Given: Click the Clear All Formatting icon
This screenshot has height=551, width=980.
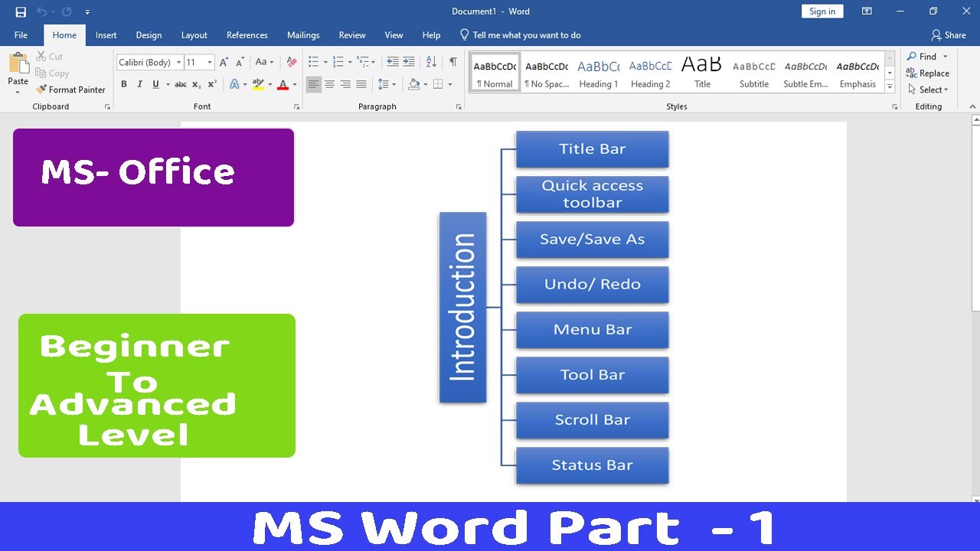Looking at the screenshot, I should click(x=291, y=62).
